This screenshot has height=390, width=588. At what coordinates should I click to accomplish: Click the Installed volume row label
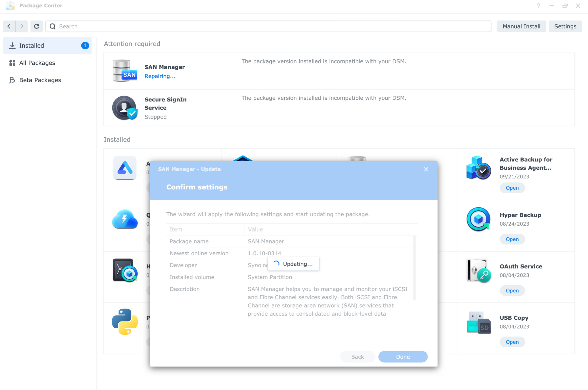pos(192,277)
